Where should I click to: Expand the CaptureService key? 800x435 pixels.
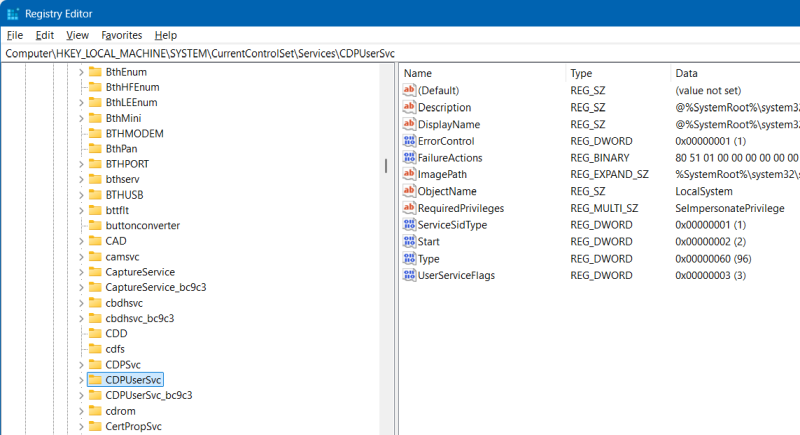tap(80, 272)
